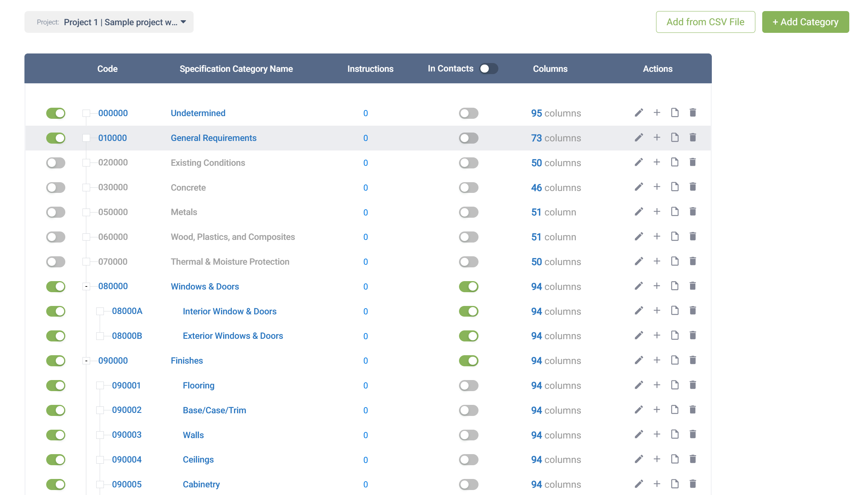Click the add subcategory plus icon for Concrete
868x495 pixels.
coord(657,187)
